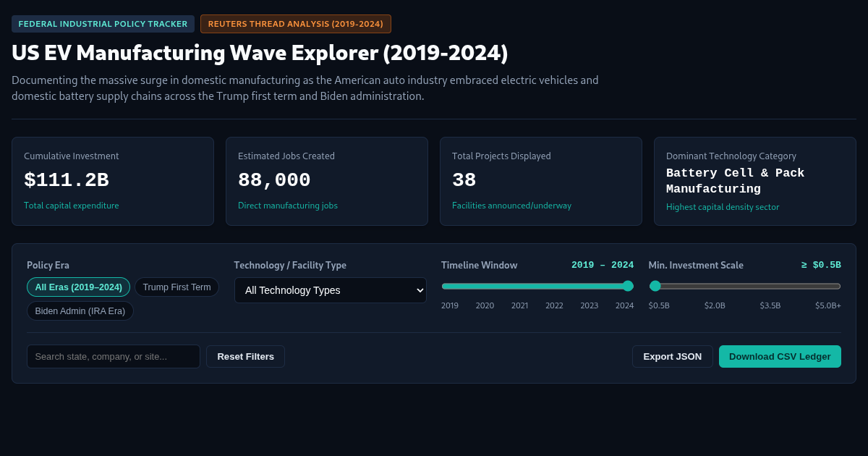Click the Technology / Facility Type label

click(x=290, y=265)
